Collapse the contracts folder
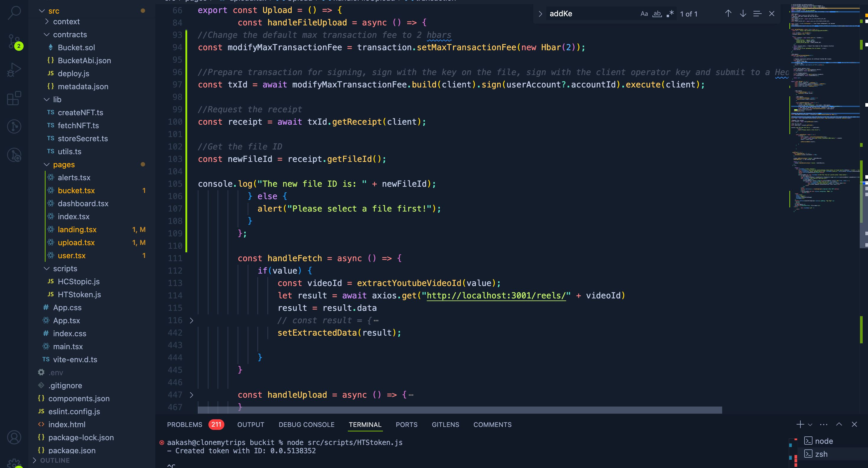868x468 pixels. (x=47, y=34)
